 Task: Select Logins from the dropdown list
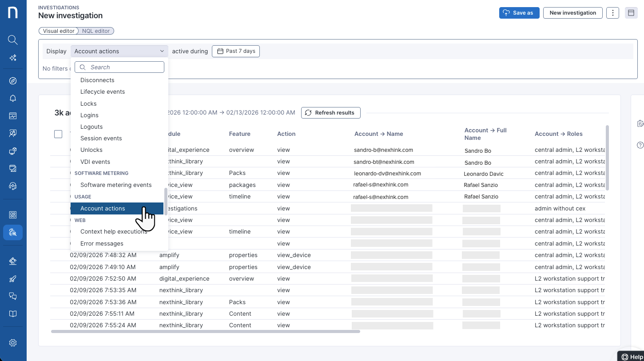pyautogui.click(x=89, y=115)
